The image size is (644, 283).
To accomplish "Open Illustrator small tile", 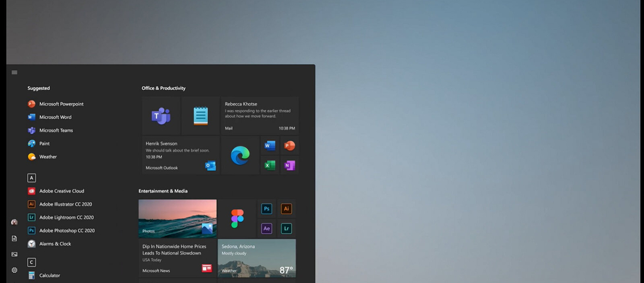I will tap(286, 209).
